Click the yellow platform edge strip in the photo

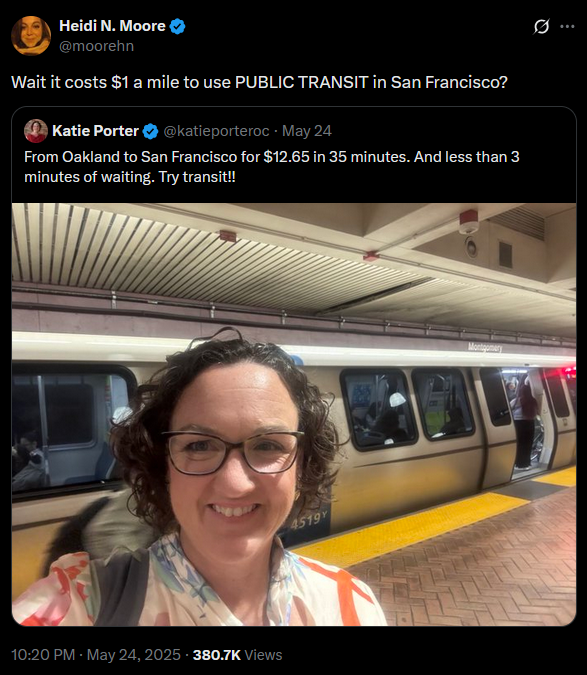(x=413, y=527)
